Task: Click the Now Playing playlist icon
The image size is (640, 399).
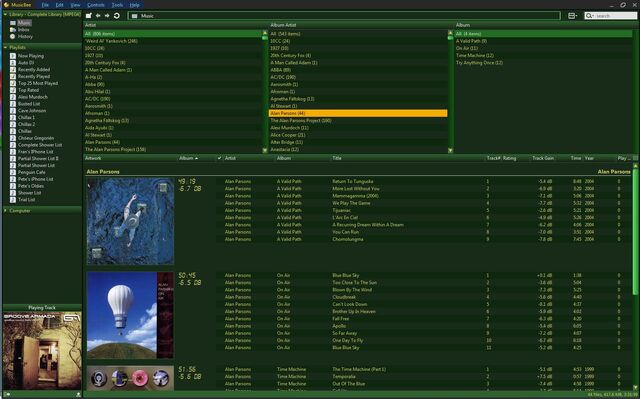Action: click(x=13, y=56)
